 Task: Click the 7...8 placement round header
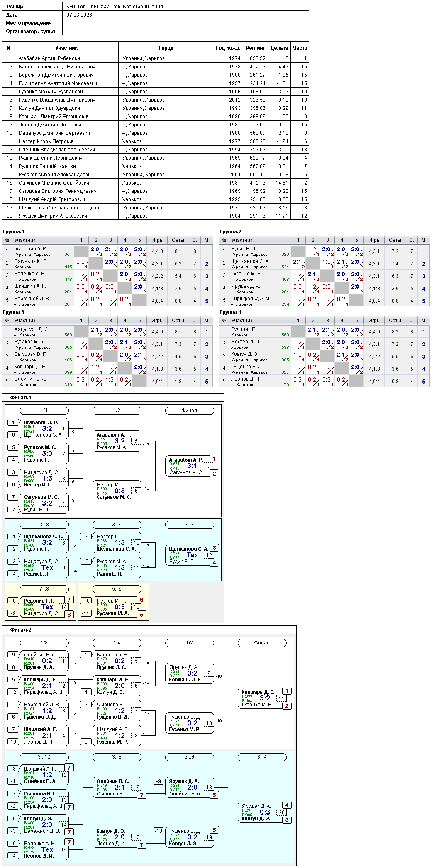click(x=44, y=589)
